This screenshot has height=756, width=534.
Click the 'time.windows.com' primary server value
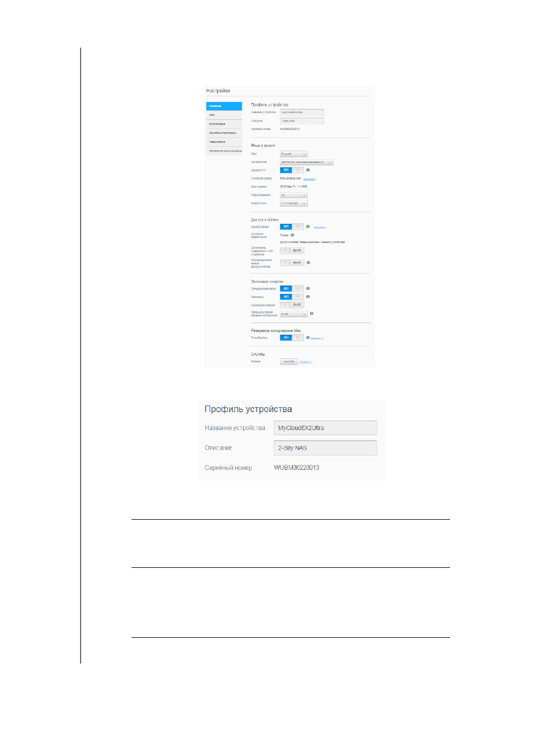(291, 179)
